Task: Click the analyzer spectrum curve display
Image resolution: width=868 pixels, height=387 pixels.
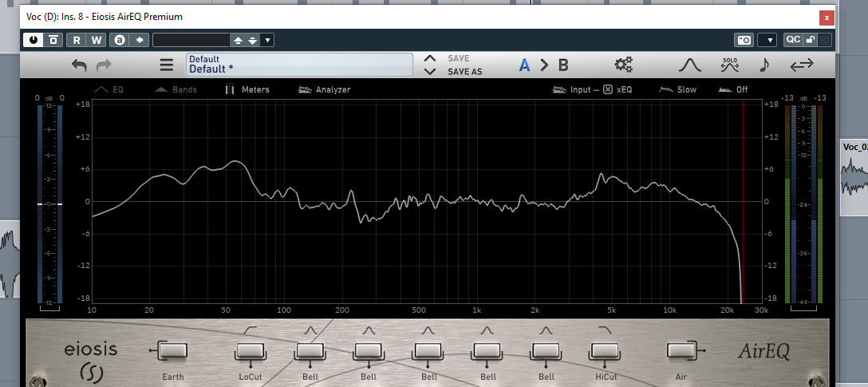Action: click(426, 201)
